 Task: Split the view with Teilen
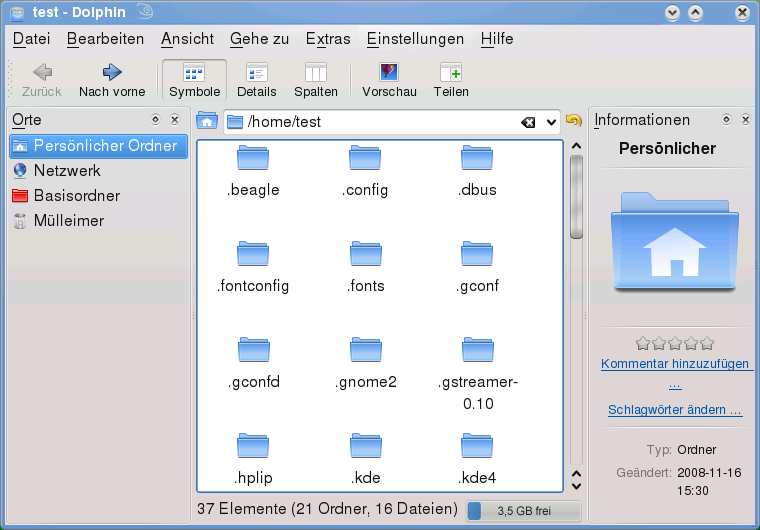point(451,80)
